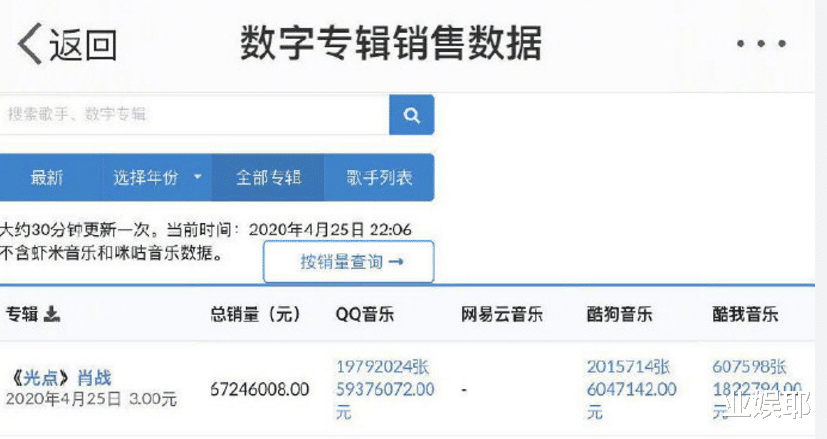This screenshot has width=827, height=439.
Task: Click the release date 2020年4月25日 3.00元
Action: pyautogui.click(x=91, y=398)
